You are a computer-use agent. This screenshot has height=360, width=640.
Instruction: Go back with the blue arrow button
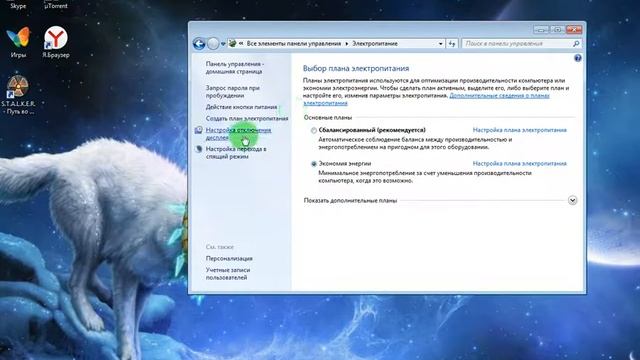(199, 43)
